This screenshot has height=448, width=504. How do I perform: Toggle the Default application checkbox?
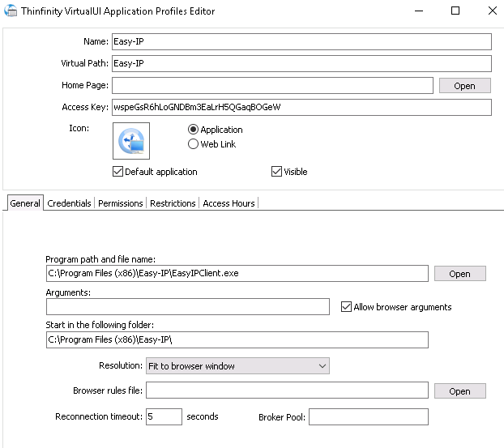tap(117, 172)
